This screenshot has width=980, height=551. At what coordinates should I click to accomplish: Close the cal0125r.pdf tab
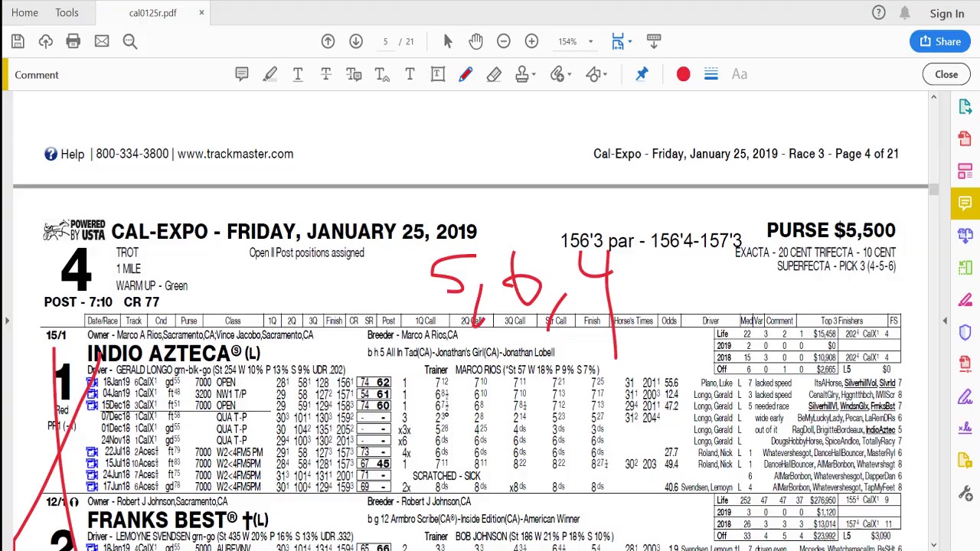pyautogui.click(x=201, y=13)
